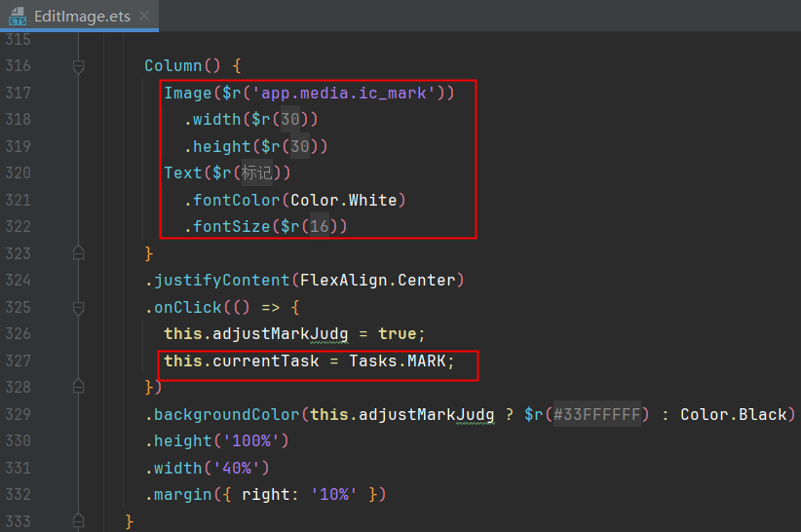Viewport: 801px width, 532px height.
Task: Click Color.White in the fontColor call
Action: 344,200
